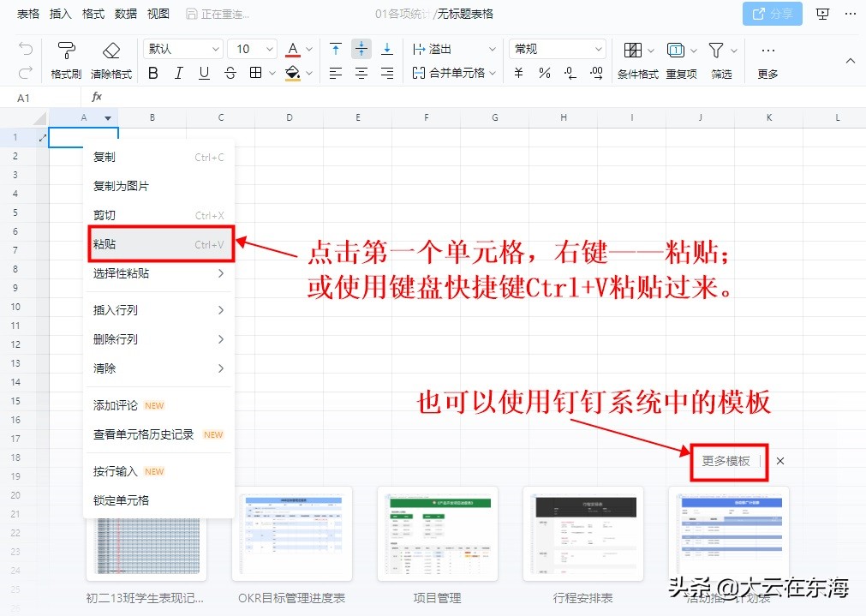Open the text overflow (溢出) dropdown
The height and width of the screenshot is (616, 866).
coord(454,49)
